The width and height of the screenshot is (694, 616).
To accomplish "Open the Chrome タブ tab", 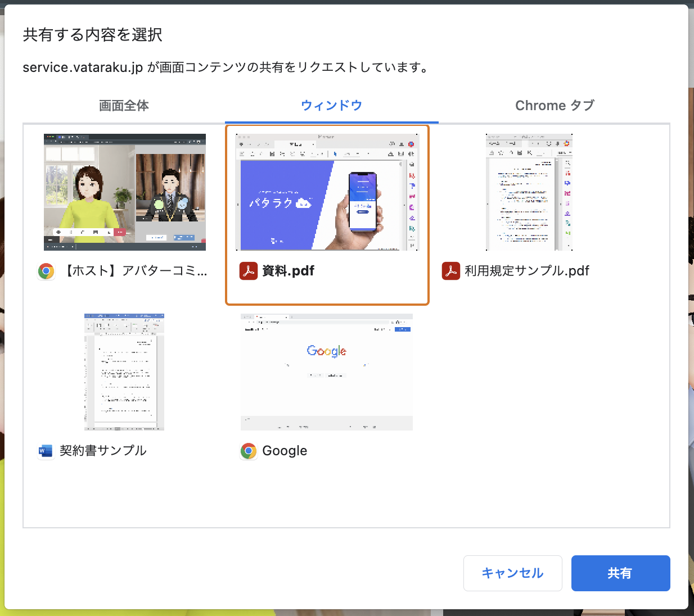I will (x=555, y=106).
